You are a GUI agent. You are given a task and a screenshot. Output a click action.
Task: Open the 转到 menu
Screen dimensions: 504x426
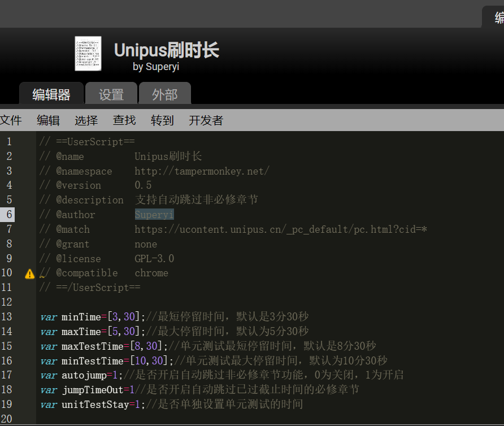point(162,120)
